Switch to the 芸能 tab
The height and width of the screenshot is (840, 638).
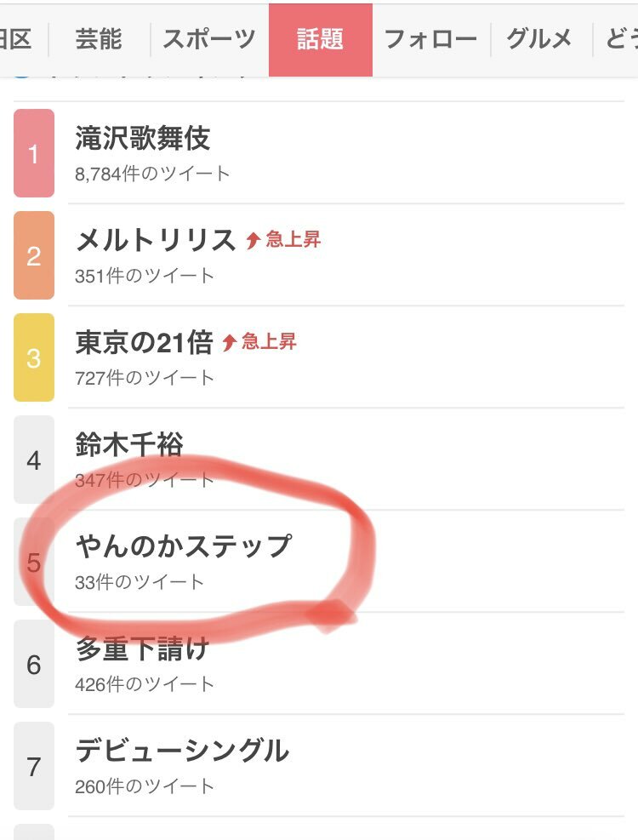pyautogui.click(x=99, y=40)
